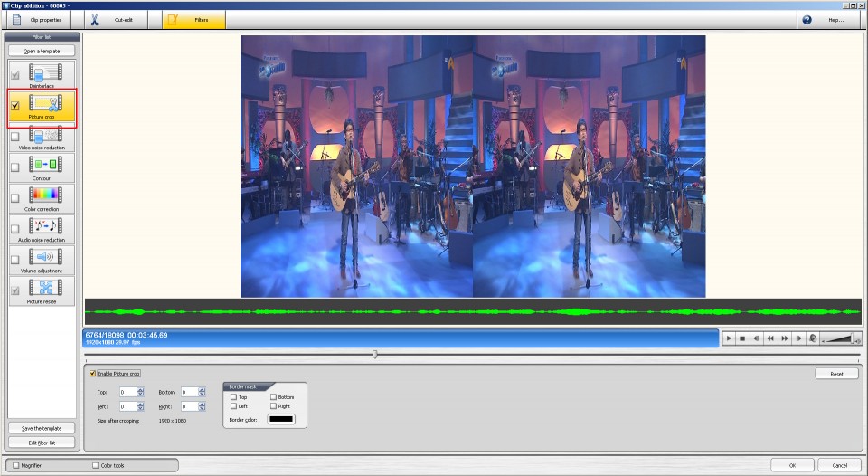The width and height of the screenshot is (868, 476).
Task: Uncheck the Picture crop filter checkbox
Action: [15, 105]
